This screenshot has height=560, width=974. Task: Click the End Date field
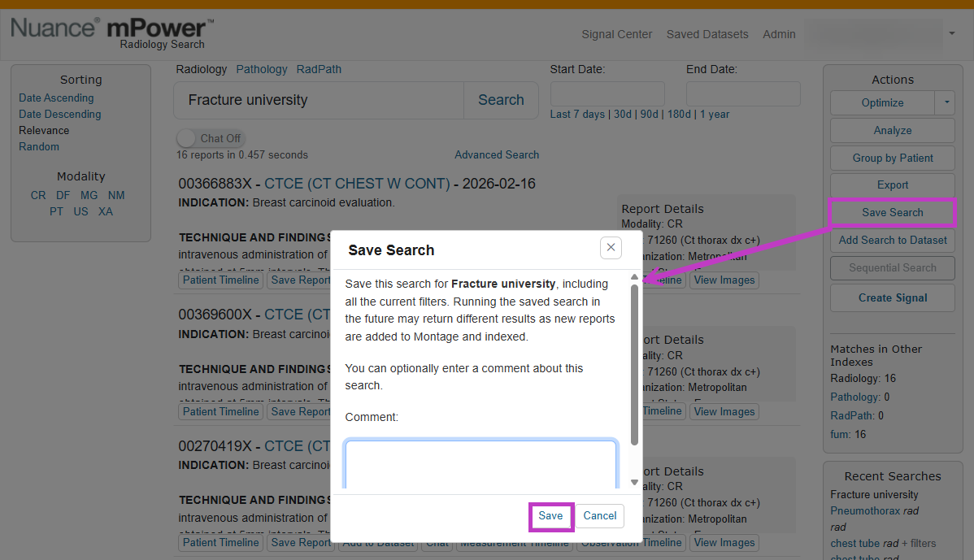[743, 93]
